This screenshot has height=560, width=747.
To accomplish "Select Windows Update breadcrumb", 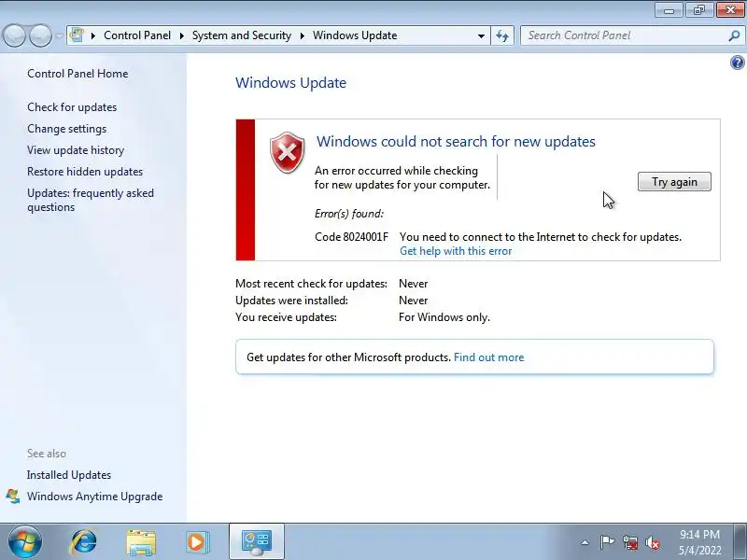I will point(355,35).
